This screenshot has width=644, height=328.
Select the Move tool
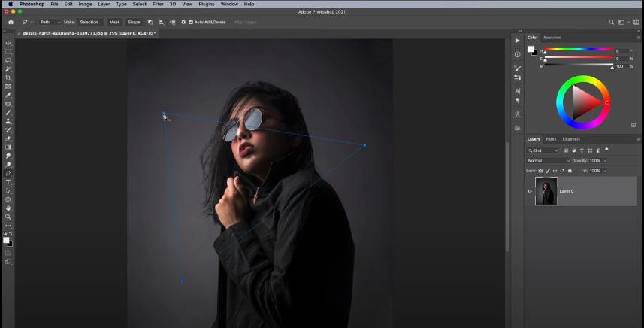[x=8, y=43]
